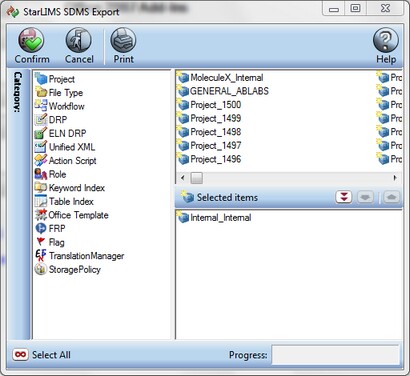Click the Selected items header label

point(227,197)
